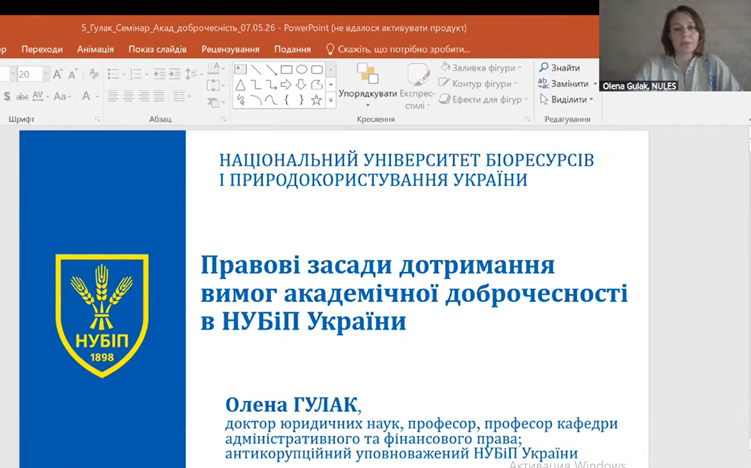This screenshot has height=468, width=751.
Task: Select the oval shape in shapes gallery
Action: [301, 70]
